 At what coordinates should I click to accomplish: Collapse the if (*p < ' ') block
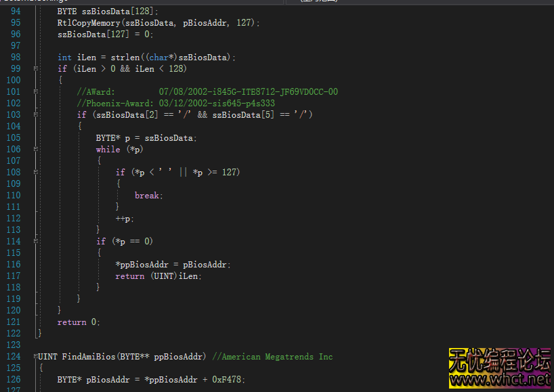click(x=35, y=172)
